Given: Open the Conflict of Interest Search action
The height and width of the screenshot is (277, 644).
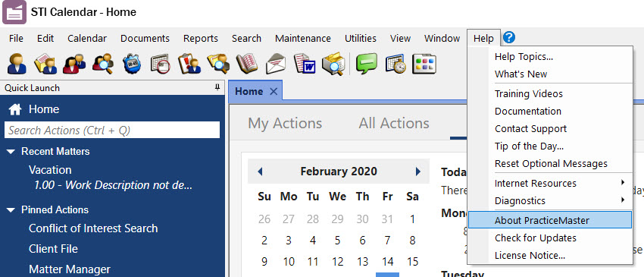Looking at the screenshot, I should coord(93,228).
